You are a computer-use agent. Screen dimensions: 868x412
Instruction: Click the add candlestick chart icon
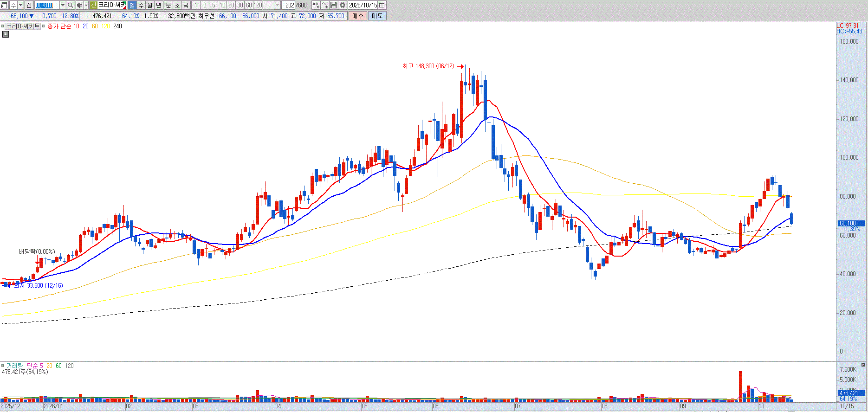click(x=316, y=5)
